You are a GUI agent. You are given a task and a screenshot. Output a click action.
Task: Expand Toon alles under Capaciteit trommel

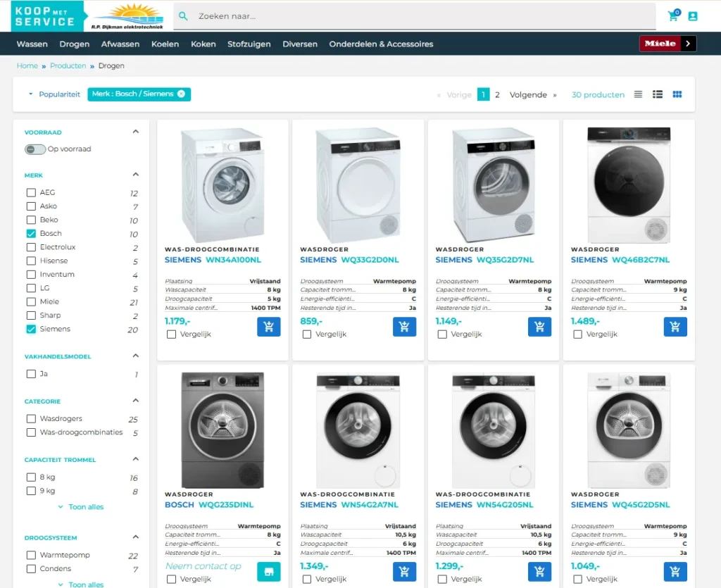point(81,506)
